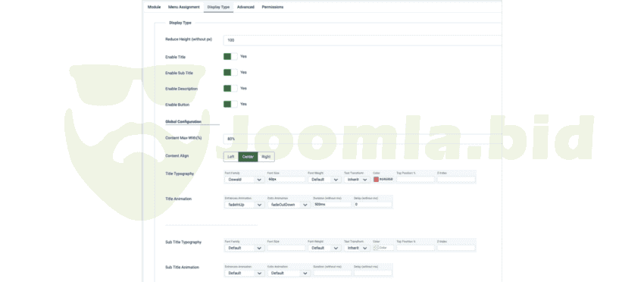Toggle the Enable Button switch

click(230, 105)
